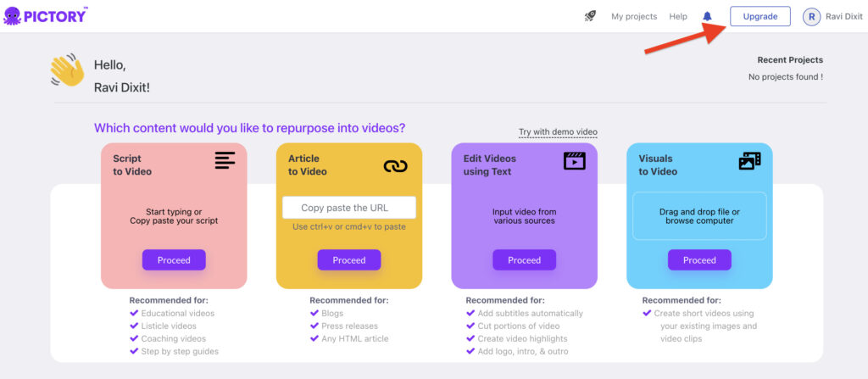
Task: Click Cut portions of video item
Action: pos(519,326)
